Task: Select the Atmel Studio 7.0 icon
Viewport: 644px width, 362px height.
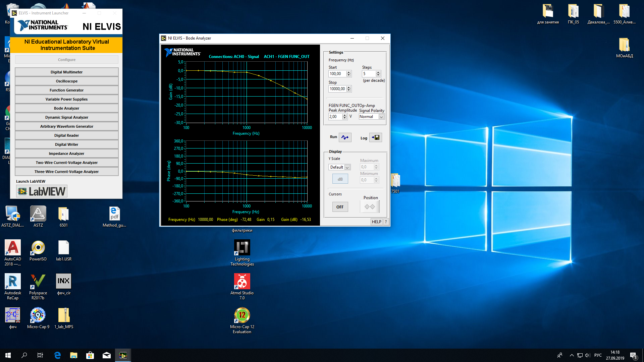Action: click(x=242, y=287)
